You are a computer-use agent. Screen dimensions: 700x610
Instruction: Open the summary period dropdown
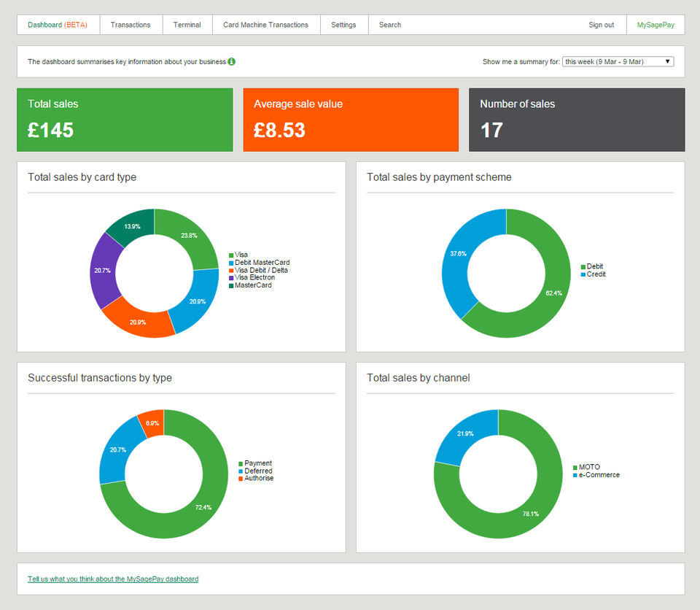618,62
